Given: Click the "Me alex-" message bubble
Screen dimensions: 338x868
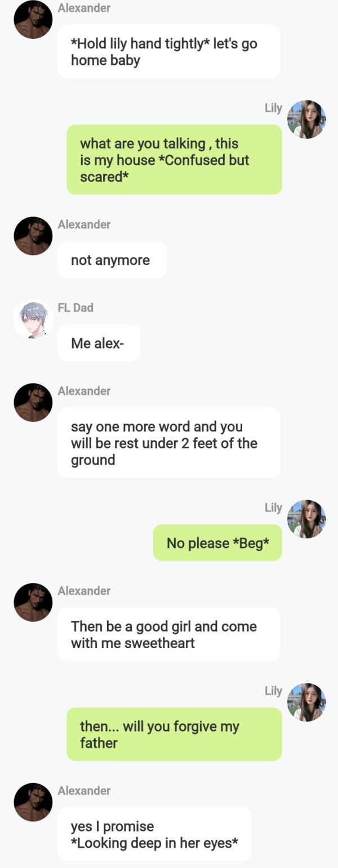Looking at the screenshot, I should tap(99, 343).
